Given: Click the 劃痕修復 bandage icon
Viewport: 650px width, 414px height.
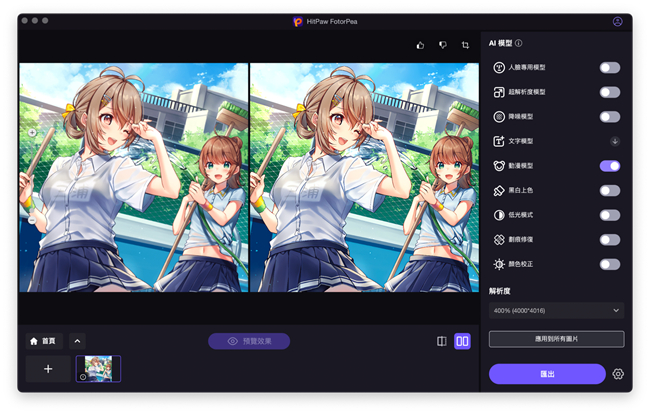Looking at the screenshot, I should pos(499,240).
